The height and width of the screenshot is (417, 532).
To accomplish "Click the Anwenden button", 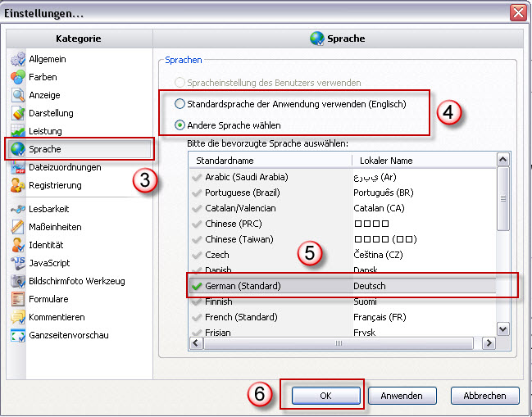I will click(402, 396).
